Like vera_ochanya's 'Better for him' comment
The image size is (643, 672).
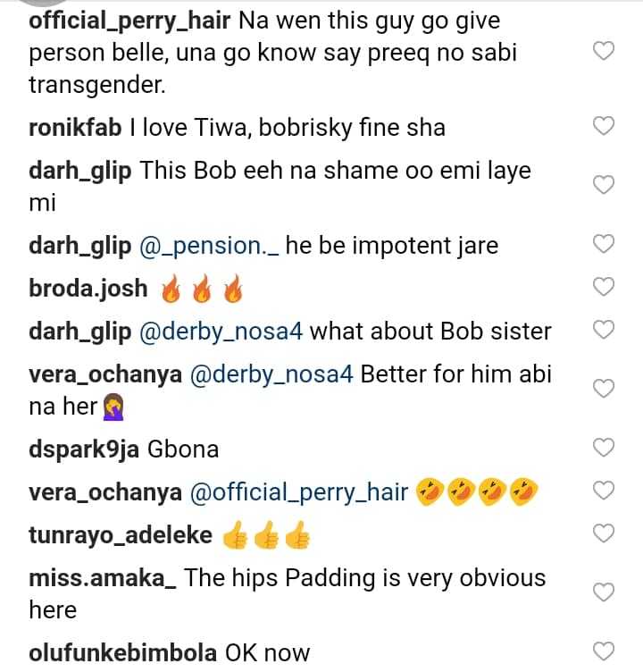(x=604, y=389)
